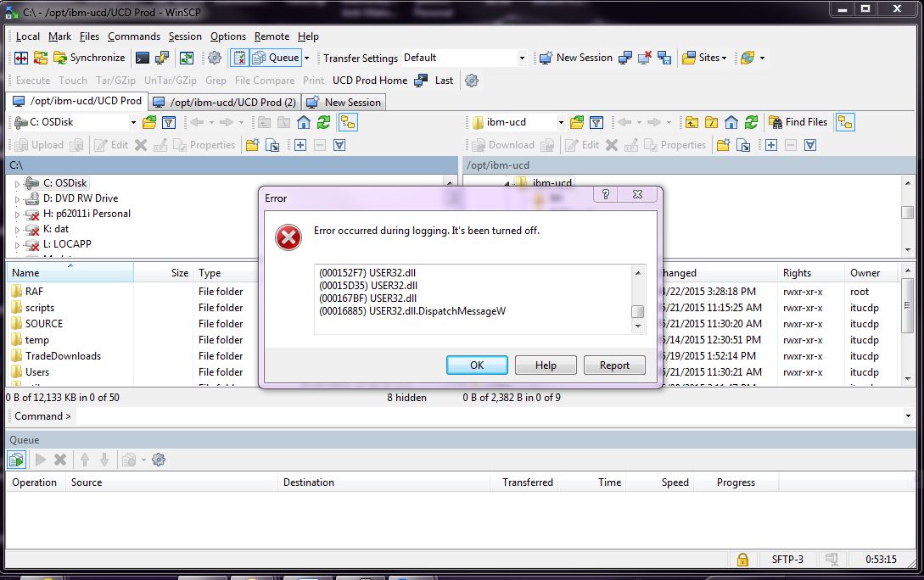
Task: Expand the D: DVD RW Drive node
Action: pyautogui.click(x=17, y=198)
